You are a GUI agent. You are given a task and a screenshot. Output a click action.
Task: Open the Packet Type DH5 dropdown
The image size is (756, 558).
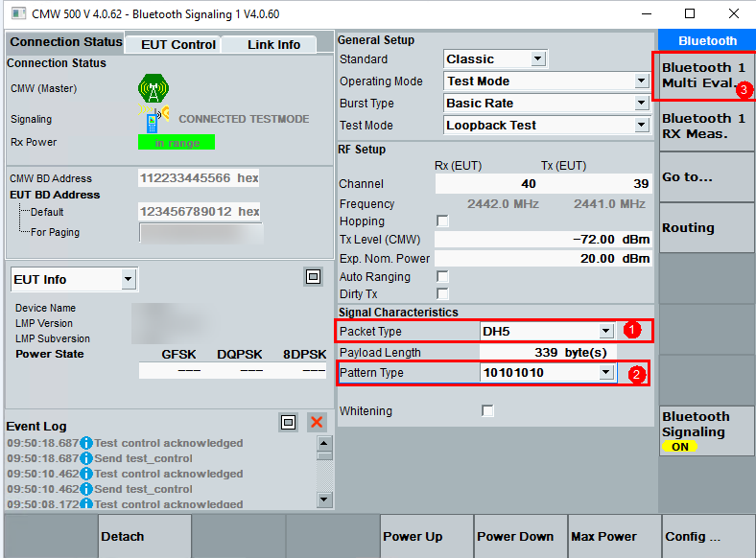coord(606,332)
